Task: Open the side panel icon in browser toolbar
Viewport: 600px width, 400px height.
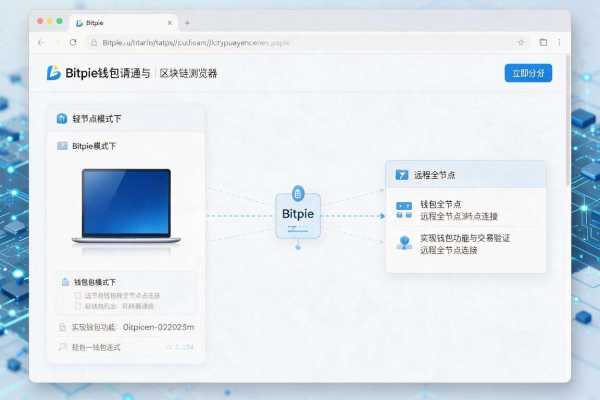Action: pyautogui.click(x=543, y=42)
